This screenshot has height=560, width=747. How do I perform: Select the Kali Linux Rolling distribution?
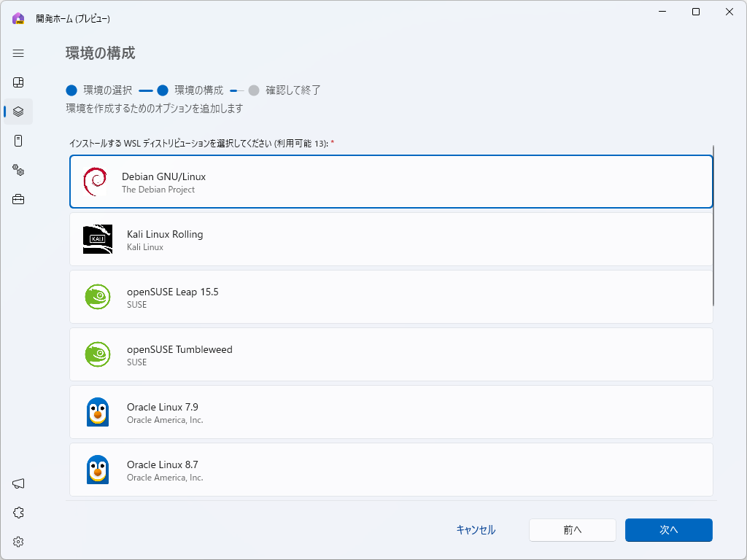pyautogui.click(x=391, y=239)
